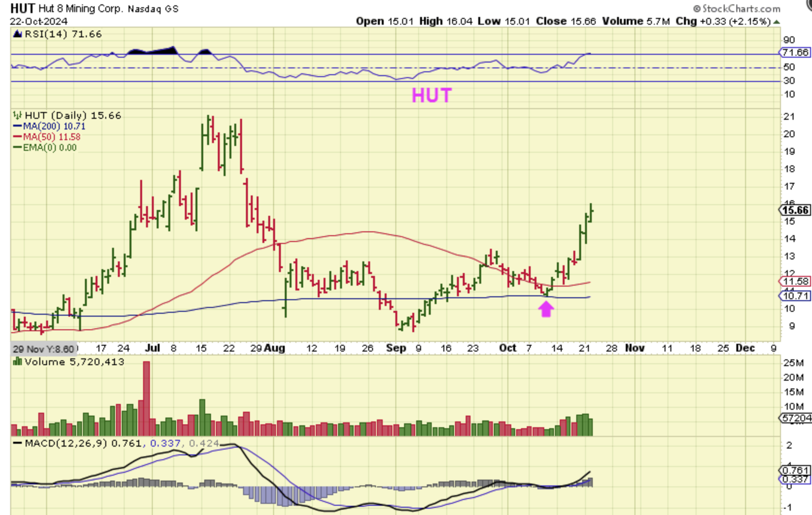Click the 0.424 histogram value in MACD label
This screenshot has width=812, height=515.
coord(204,443)
